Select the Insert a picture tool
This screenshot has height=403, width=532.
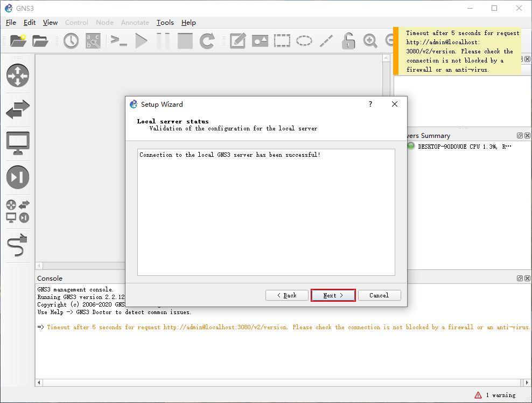(260, 41)
